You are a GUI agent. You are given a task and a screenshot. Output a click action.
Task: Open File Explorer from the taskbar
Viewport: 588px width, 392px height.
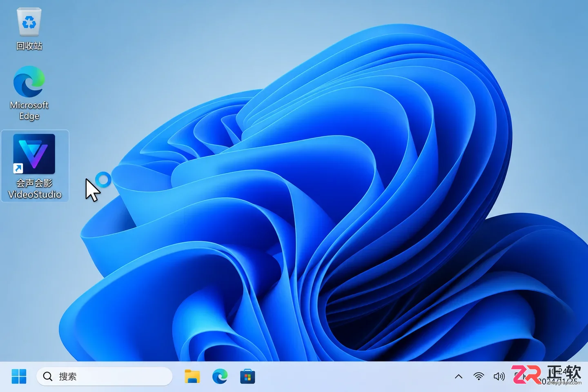coord(192,376)
